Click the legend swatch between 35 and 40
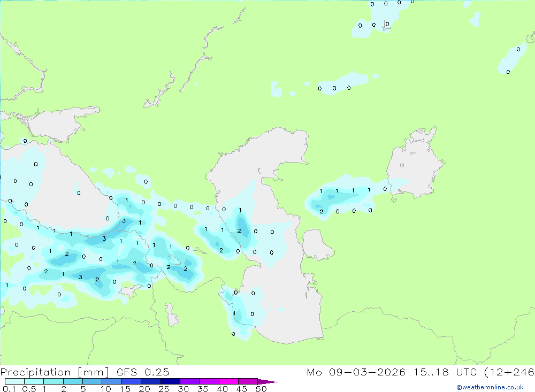This screenshot has width=535, height=392. click(x=209, y=381)
